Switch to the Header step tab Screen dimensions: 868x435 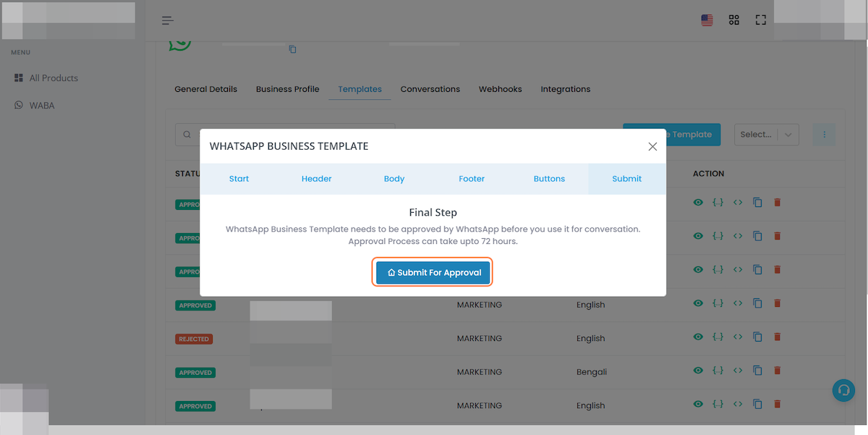coord(317,179)
